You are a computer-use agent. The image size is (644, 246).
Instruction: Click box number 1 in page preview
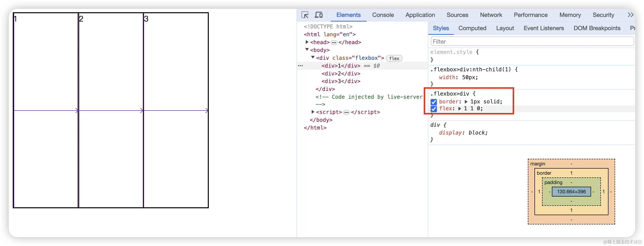click(15, 19)
